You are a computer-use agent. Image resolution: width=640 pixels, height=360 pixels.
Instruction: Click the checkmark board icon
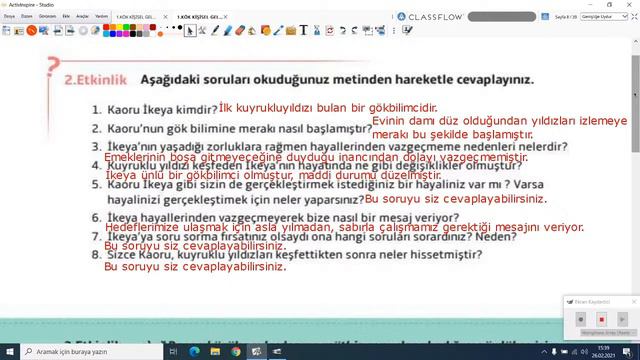click(x=407, y=30)
